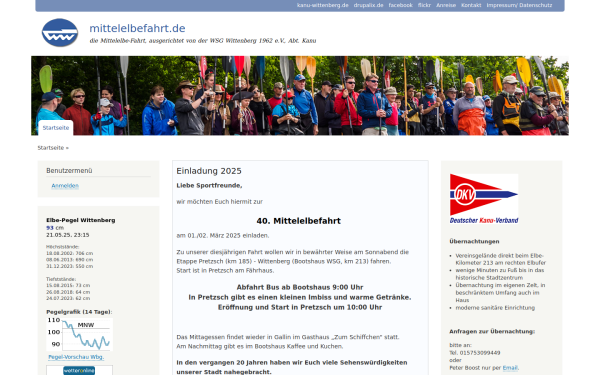Go to the facebook link
600x375 pixels.
(x=401, y=5)
